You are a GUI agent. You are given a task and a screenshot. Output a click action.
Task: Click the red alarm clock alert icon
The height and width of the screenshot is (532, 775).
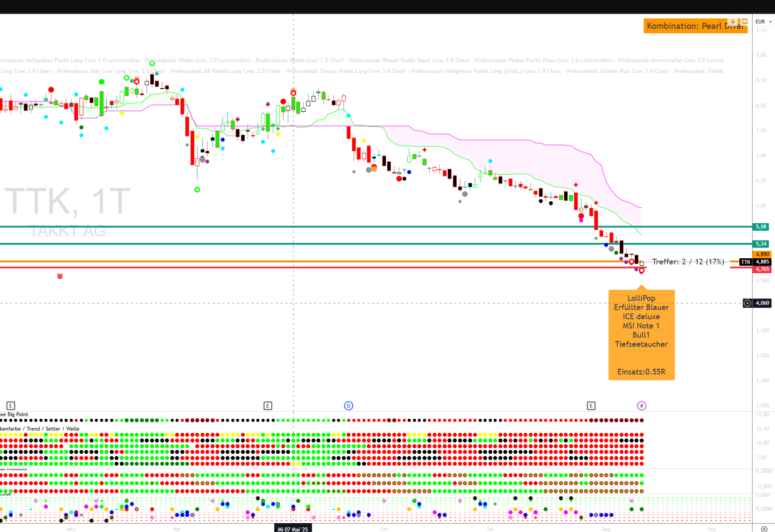(x=60, y=276)
